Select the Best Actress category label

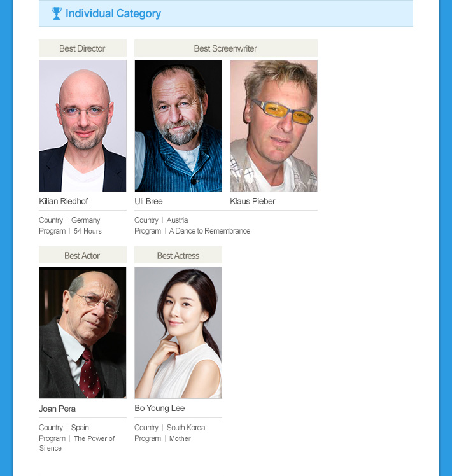pos(178,255)
